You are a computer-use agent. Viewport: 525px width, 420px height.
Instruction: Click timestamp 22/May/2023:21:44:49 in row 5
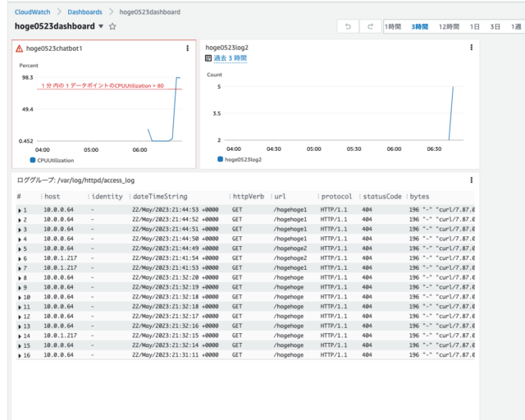coord(175,249)
